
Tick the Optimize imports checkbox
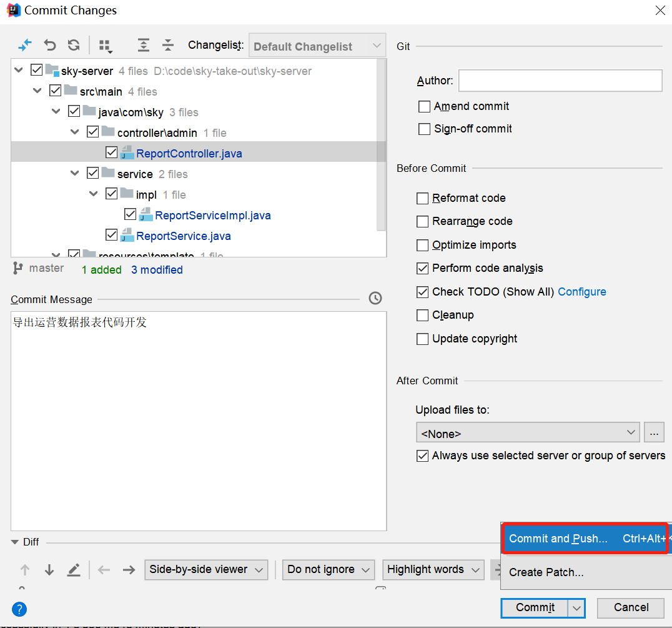click(423, 245)
